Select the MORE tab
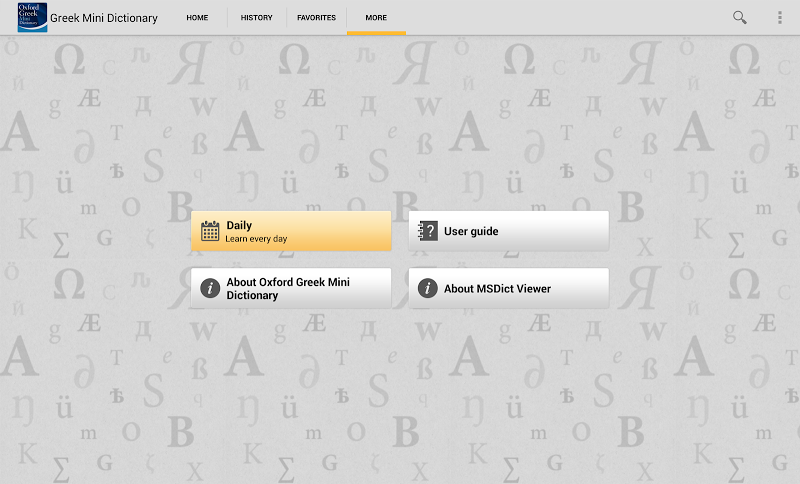This screenshot has width=800, height=484. click(376, 18)
